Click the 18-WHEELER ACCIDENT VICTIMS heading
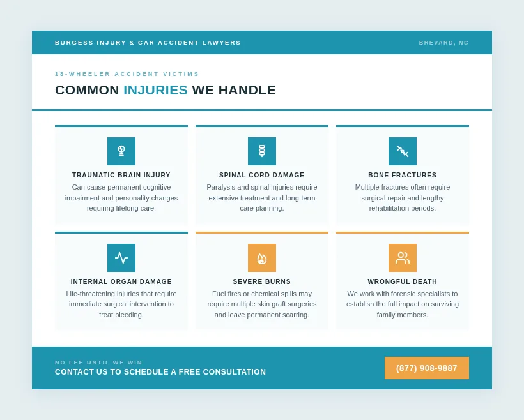524x420 pixels. (x=127, y=74)
